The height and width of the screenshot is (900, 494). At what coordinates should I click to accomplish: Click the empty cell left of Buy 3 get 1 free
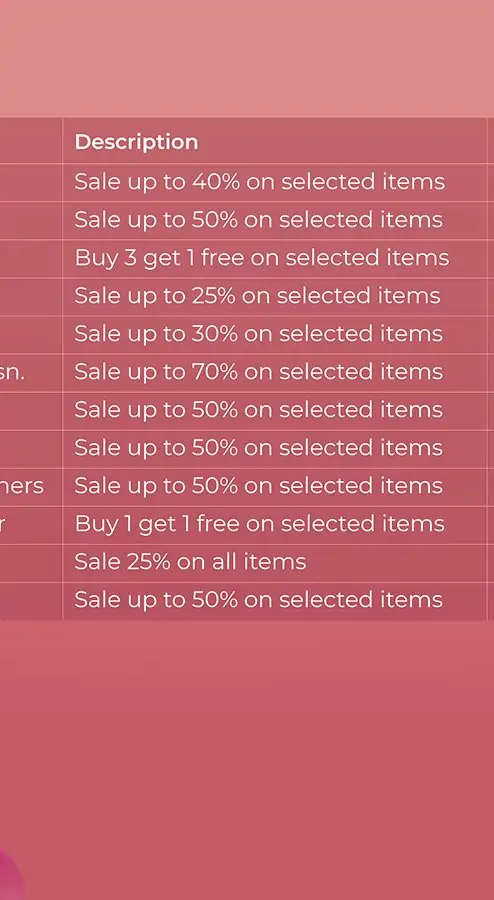coord(31,258)
